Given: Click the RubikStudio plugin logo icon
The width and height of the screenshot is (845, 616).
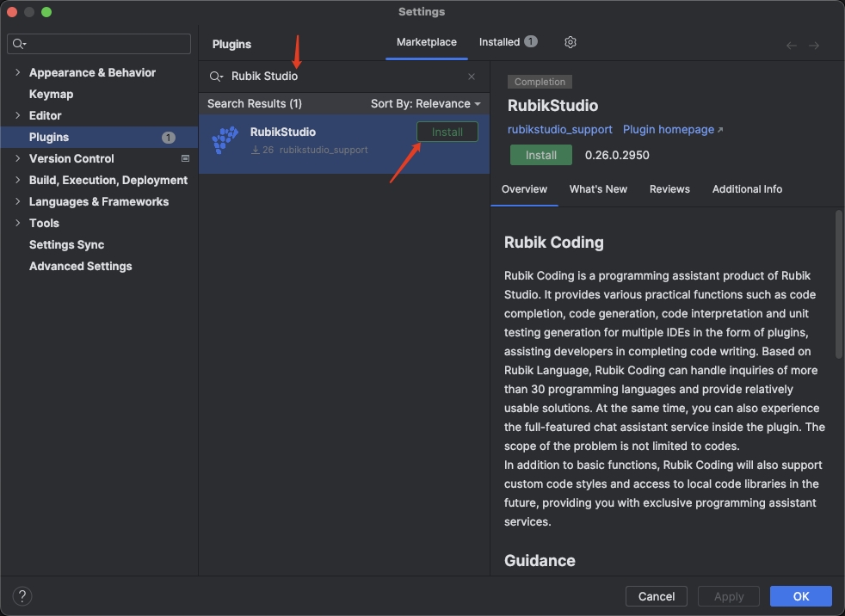Looking at the screenshot, I should 225,140.
